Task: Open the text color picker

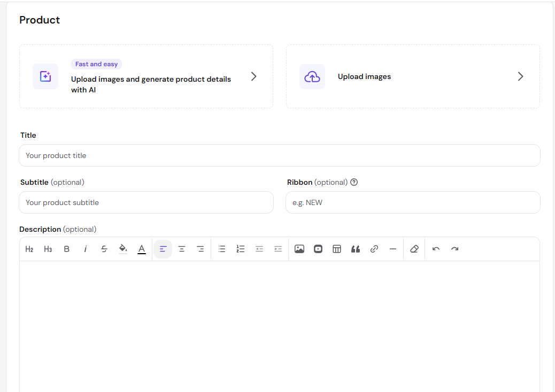Action: (142, 249)
